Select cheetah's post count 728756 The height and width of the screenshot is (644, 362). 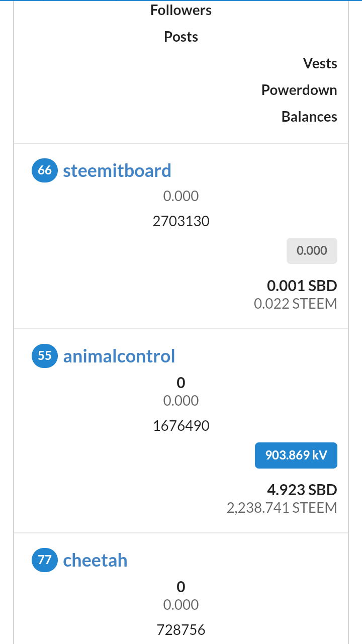click(x=181, y=630)
